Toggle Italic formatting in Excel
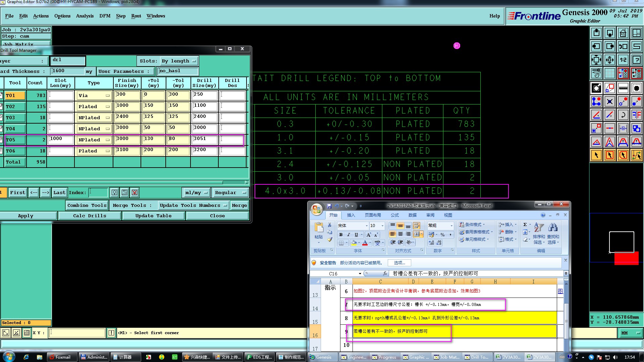This screenshot has height=362, width=644. click(x=348, y=235)
